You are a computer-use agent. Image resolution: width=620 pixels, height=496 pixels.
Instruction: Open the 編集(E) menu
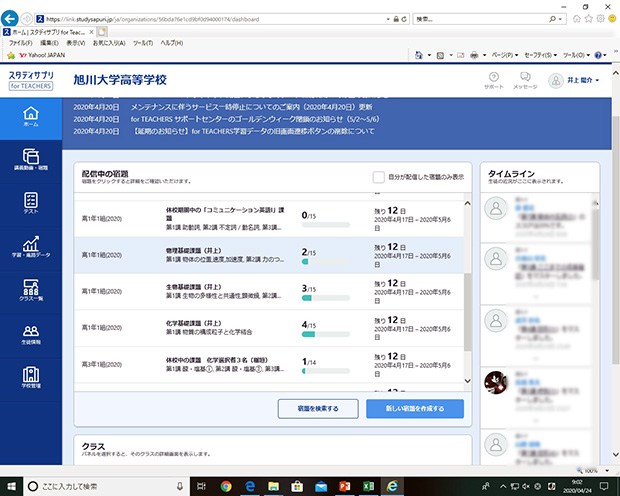[x=49, y=43]
